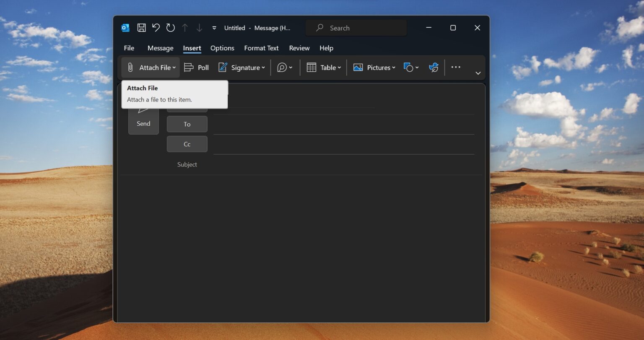644x340 pixels.
Task: Insert a Table from the ribbon
Action: (x=323, y=67)
